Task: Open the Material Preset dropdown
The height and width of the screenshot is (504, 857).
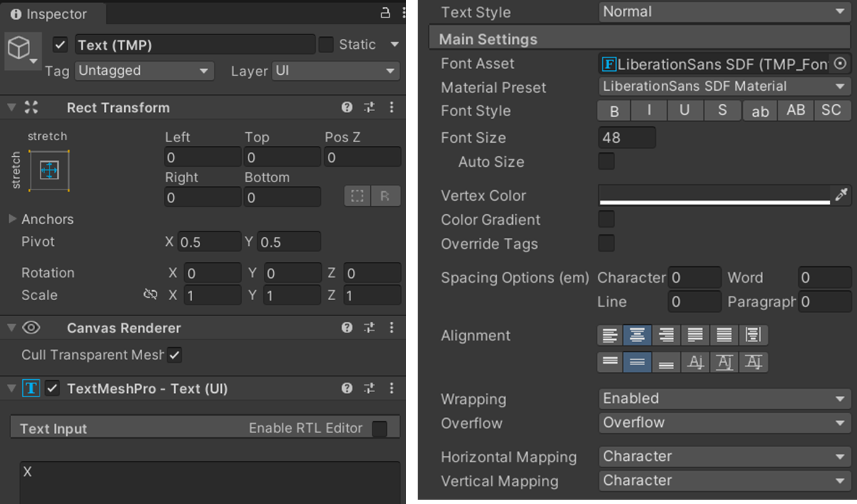Action: point(725,86)
